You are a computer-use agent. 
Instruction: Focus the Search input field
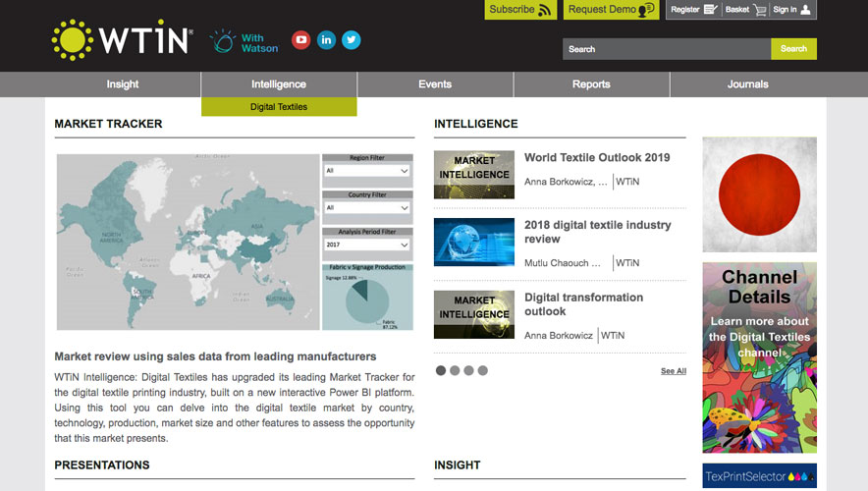[667, 49]
